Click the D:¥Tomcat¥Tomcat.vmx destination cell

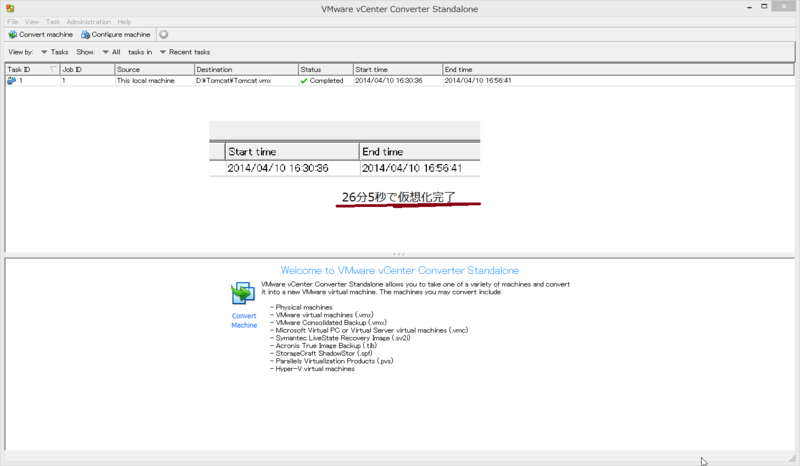234,81
